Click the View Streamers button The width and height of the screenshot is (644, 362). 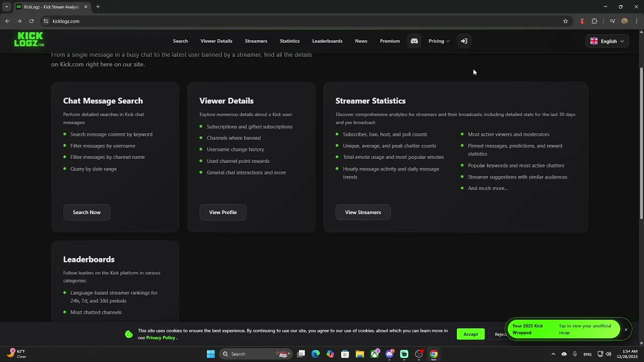click(x=363, y=212)
